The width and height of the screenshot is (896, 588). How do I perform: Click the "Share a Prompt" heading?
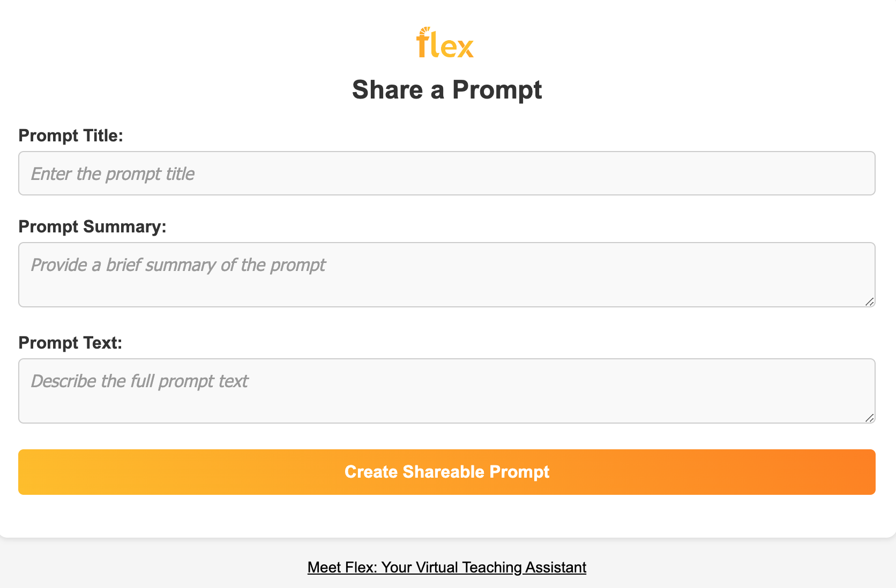[446, 89]
